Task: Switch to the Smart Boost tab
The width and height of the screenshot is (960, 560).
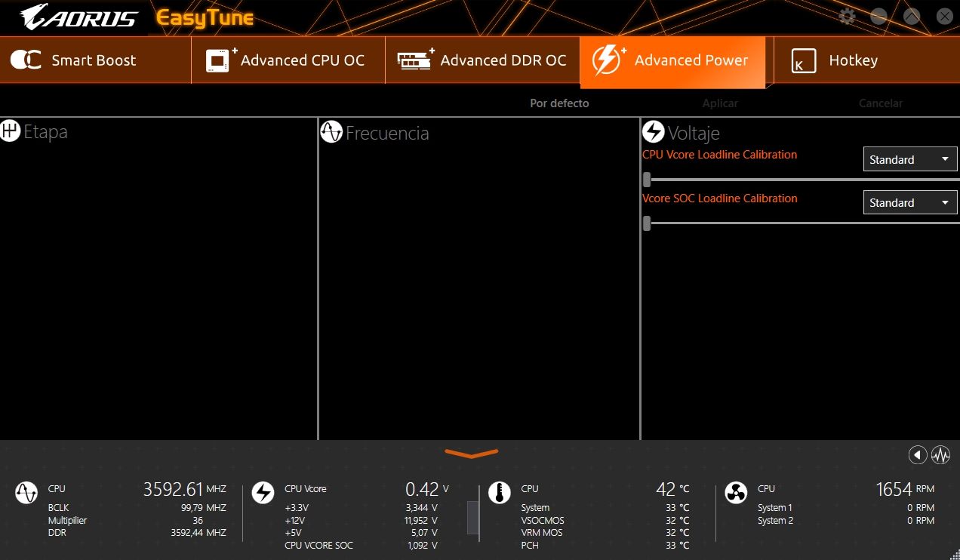Action: [x=94, y=60]
